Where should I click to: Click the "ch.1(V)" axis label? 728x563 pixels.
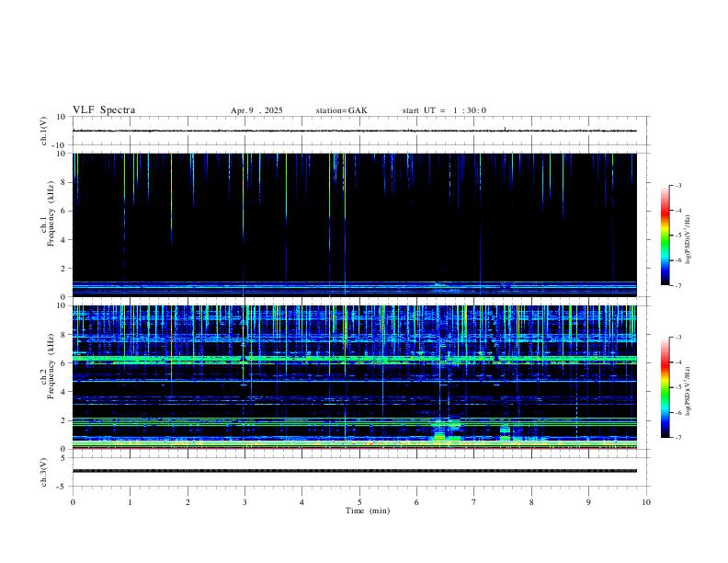click(x=44, y=131)
